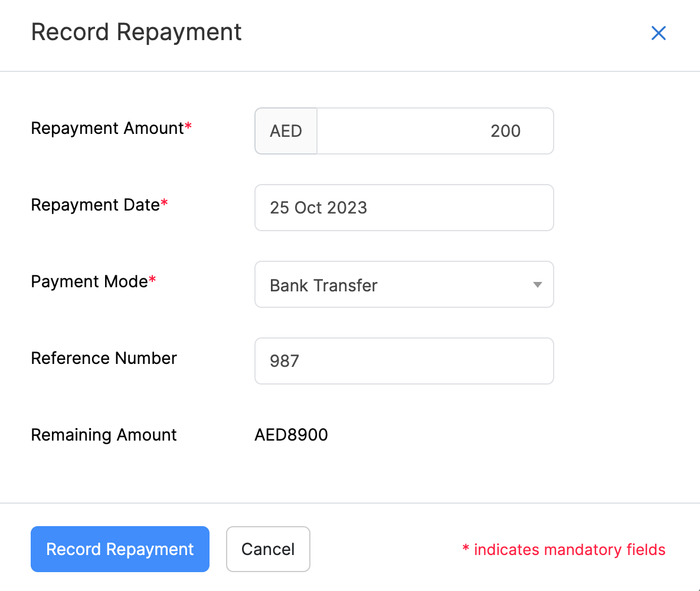Click the red asterisk in mandatory fields note
Screen dimensions: 700x591
[465, 549]
